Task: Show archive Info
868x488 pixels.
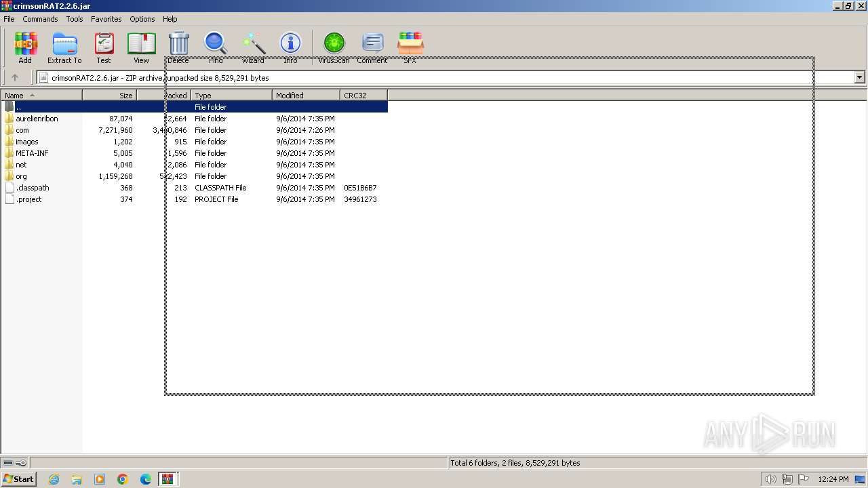Action: coord(290,47)
